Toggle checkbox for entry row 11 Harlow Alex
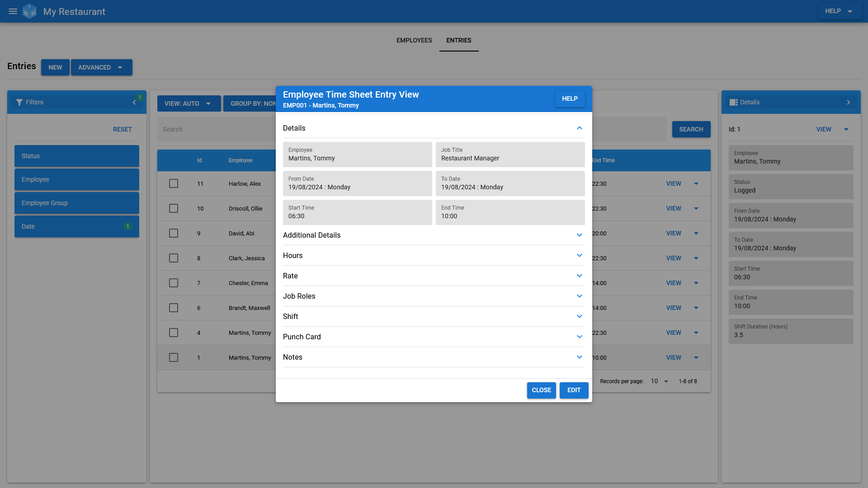The width and height of the screenshot is (868, 488). [174, 183]
